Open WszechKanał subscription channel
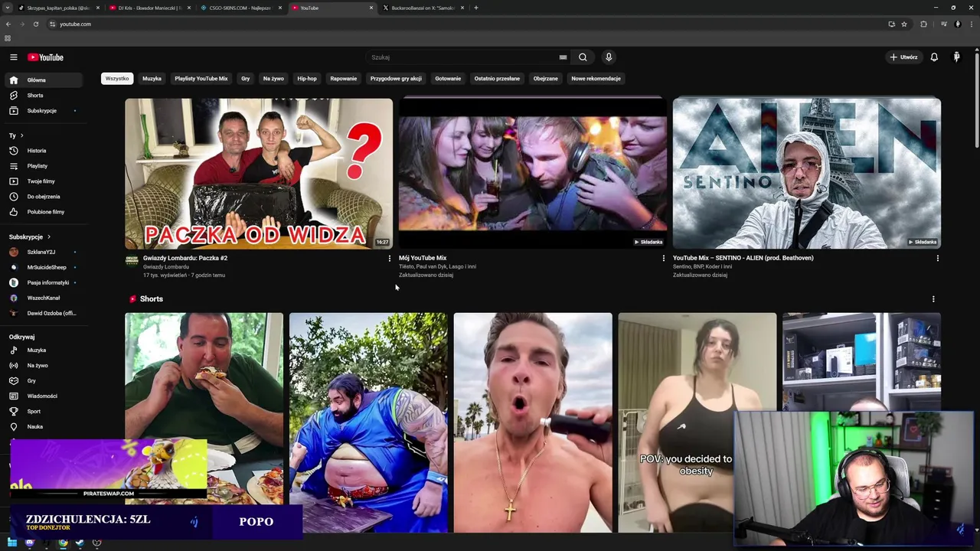This screenshot has width=980, height=551. (43, 298)
